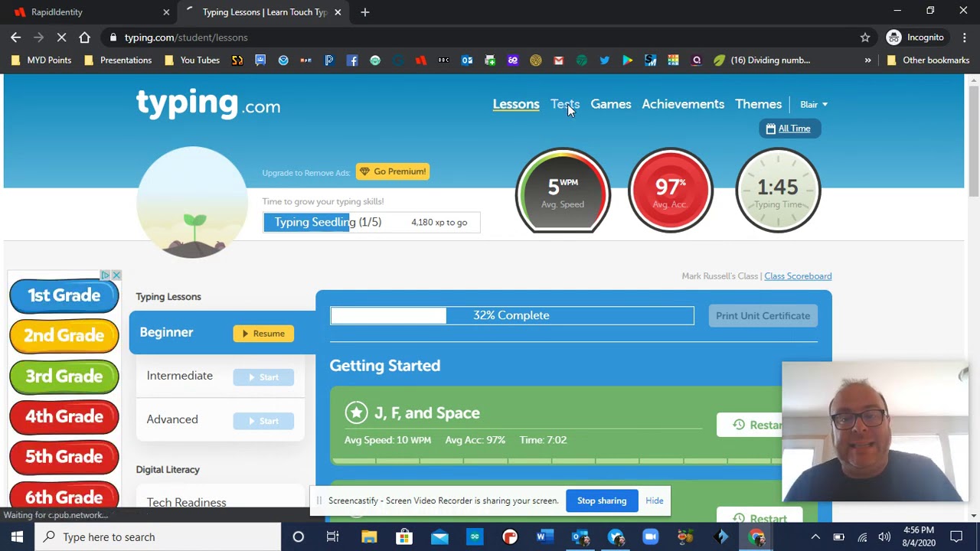Click the 32% Complete progress bar

point(512,315)
